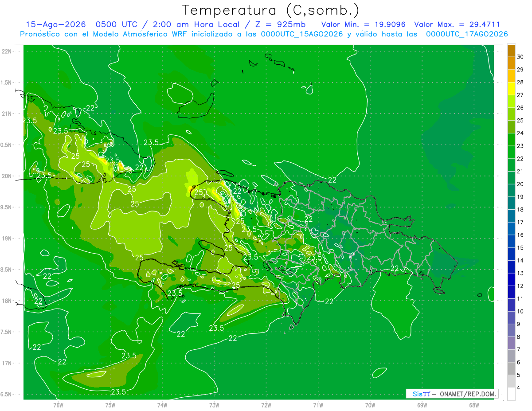Click the longitude axis label "74W"
Image resolution: width=532 pixels, height=411 pixels.
162,405
